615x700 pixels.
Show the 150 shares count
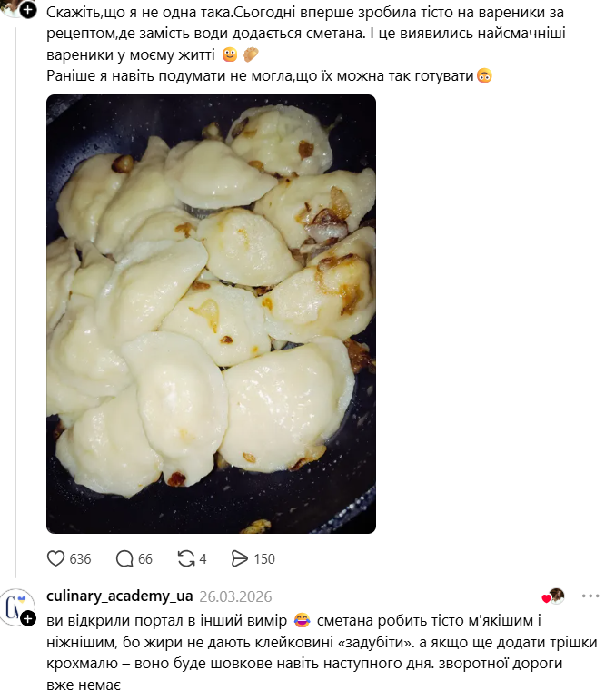click(x=264, y=559)
